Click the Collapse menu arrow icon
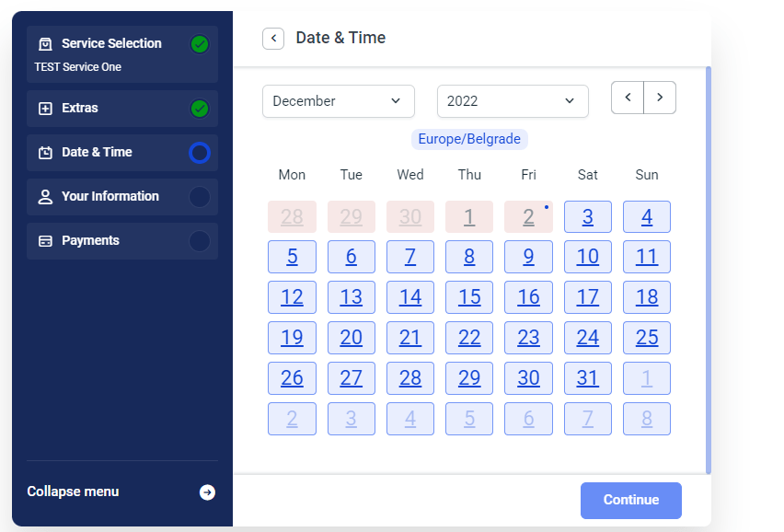 207,492
